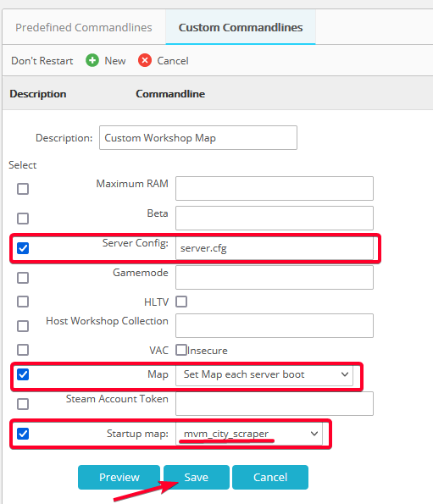Click the Don't Restart toolbar option
This screenshot has width=433, height=504.
[42, 61]
